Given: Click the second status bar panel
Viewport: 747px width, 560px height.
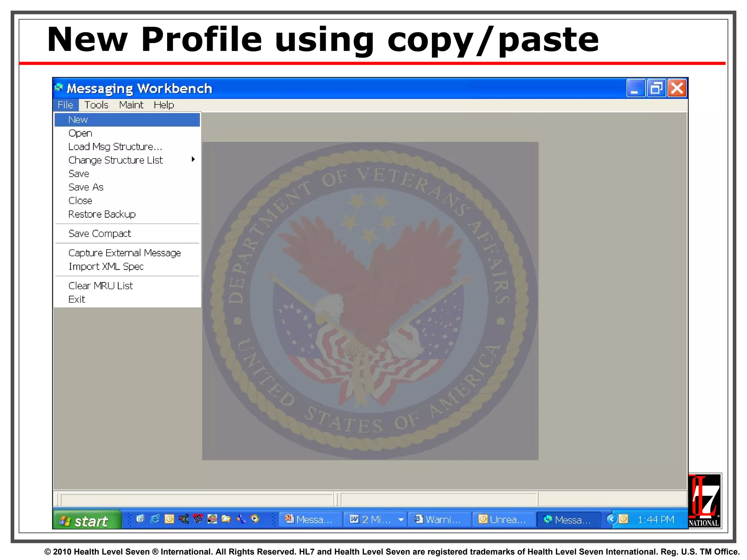Looking at the screenshot, I should click(439, 499).
